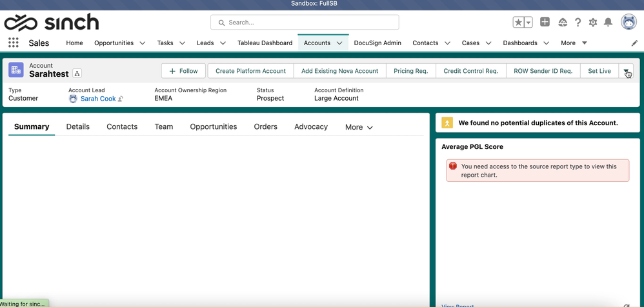644x307 pixels.
Task: Click the Sarahtest account name
Action: click(49, 74)
